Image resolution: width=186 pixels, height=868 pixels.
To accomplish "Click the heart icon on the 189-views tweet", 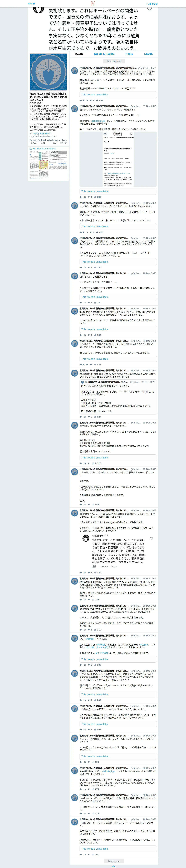I will click(89, 335).
